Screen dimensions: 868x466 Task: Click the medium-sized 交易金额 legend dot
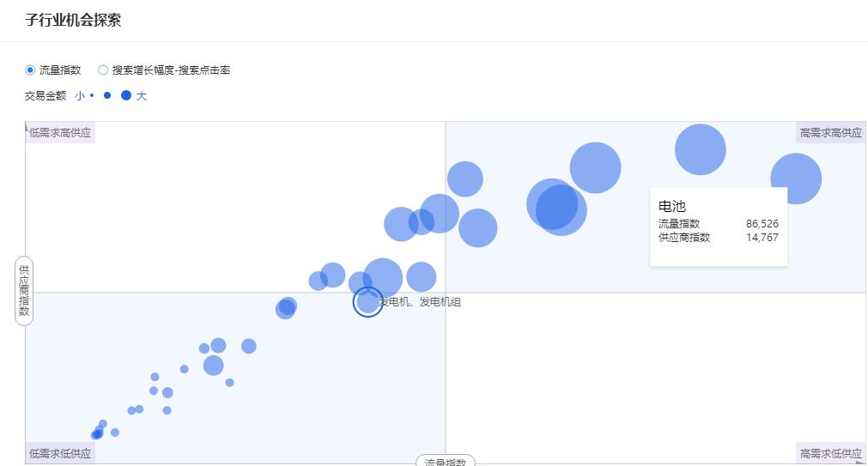pos(107,96)
